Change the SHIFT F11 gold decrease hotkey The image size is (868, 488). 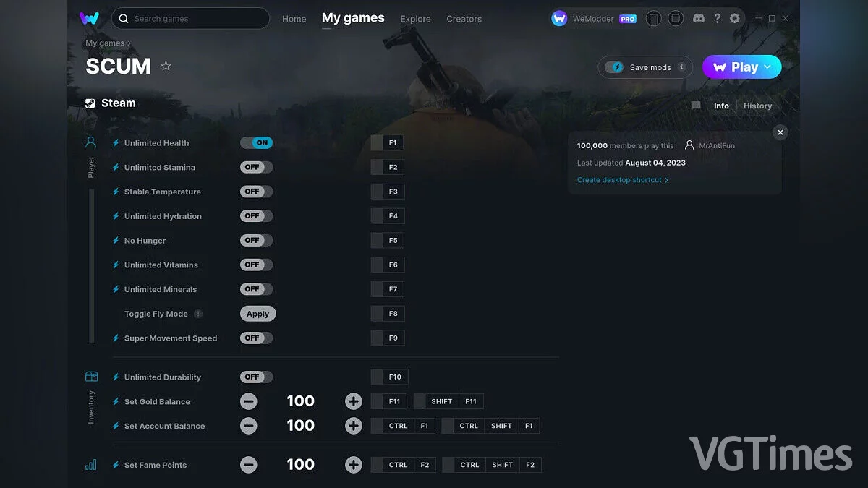tap(448, 401)
